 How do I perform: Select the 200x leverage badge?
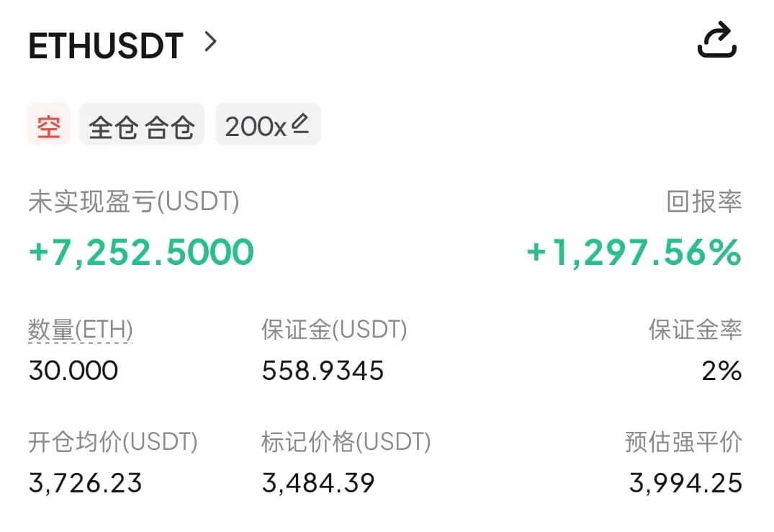(268, 125)
